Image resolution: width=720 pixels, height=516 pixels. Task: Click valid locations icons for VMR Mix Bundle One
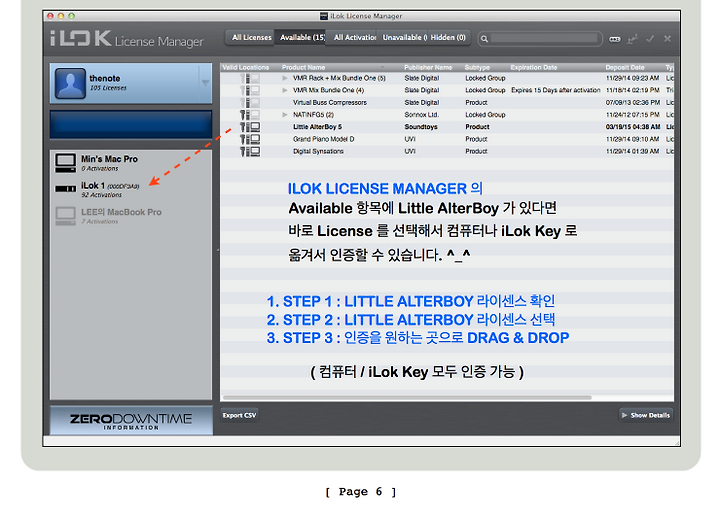pyautogui.click(x=250, y=90)
